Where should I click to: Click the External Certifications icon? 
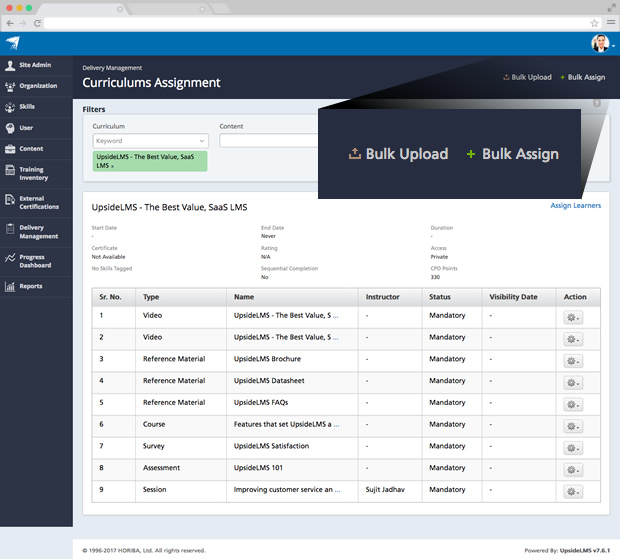[x=10, y=199]
